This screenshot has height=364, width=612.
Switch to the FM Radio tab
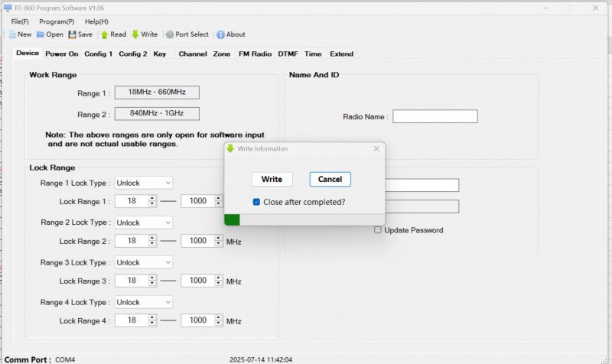click(x=255, y=54)
